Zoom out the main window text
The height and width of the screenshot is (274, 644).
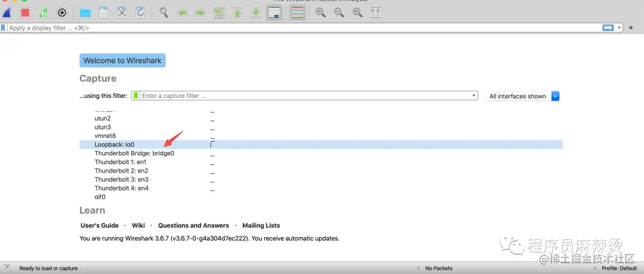click(x=339, y=13)
